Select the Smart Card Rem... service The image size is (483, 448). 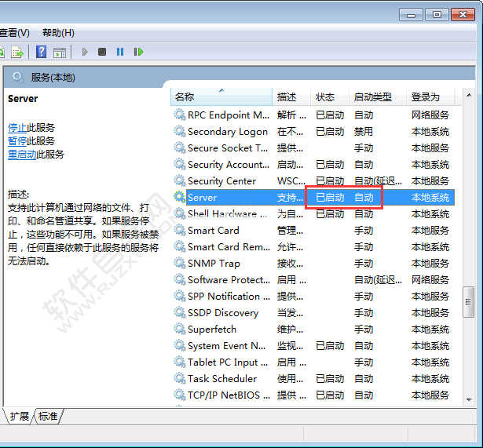pos(313,247)
